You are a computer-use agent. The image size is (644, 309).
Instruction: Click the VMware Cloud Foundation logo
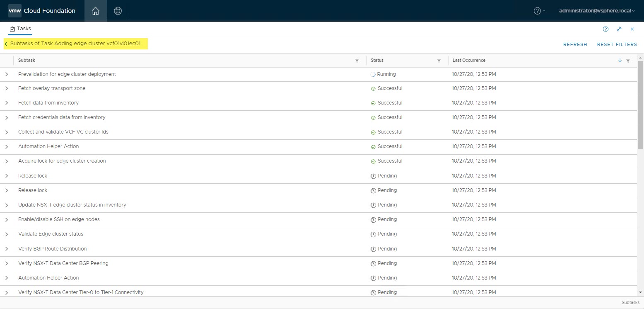(42, 11)
